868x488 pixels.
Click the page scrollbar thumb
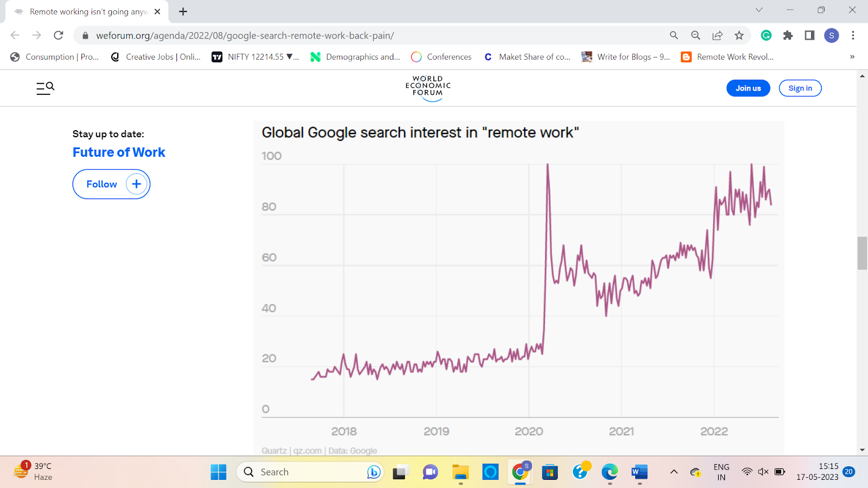pos(862,253)
